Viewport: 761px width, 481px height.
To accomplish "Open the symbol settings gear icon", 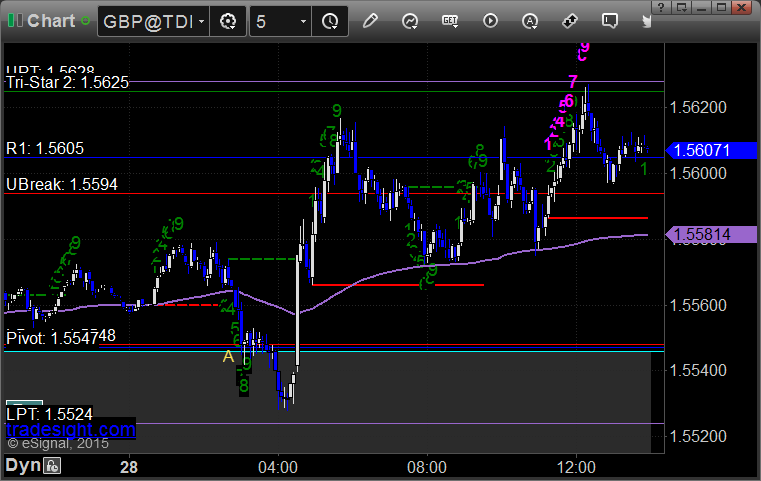I will (228, 21).
